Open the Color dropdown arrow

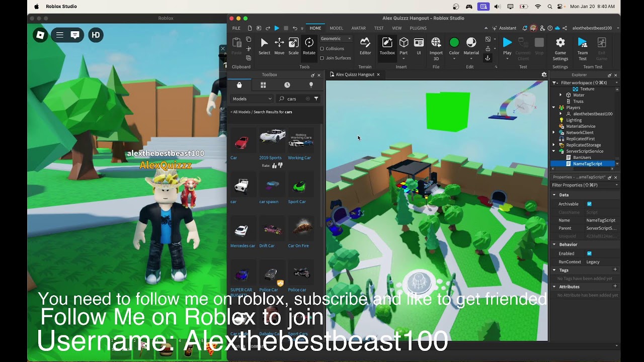[x=454, y=59]
